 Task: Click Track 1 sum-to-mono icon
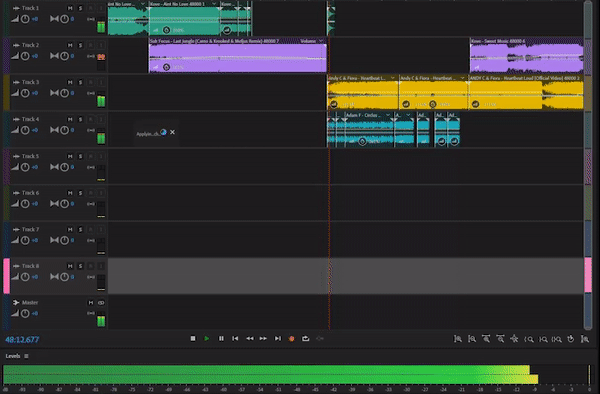coord(91,19)
